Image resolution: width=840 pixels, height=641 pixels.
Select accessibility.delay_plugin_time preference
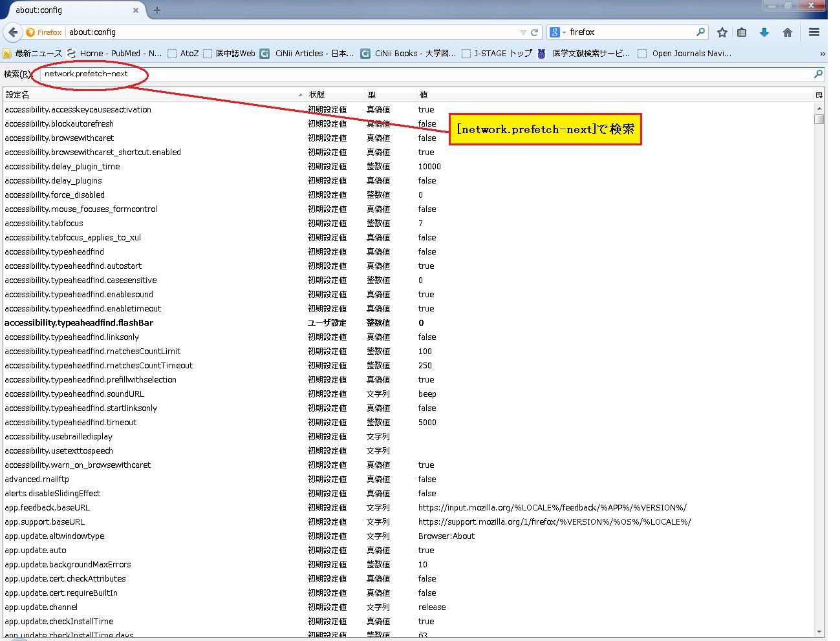pos(408,167)
